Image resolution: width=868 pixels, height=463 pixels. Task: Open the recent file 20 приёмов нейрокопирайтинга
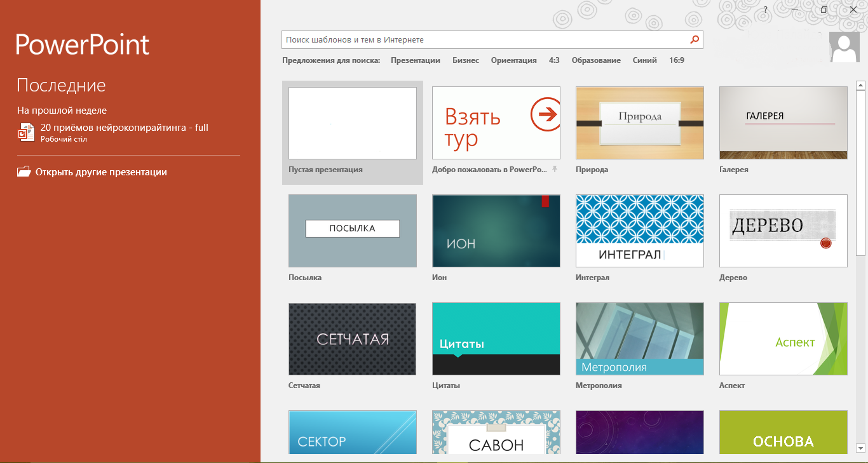click(124, 128)
